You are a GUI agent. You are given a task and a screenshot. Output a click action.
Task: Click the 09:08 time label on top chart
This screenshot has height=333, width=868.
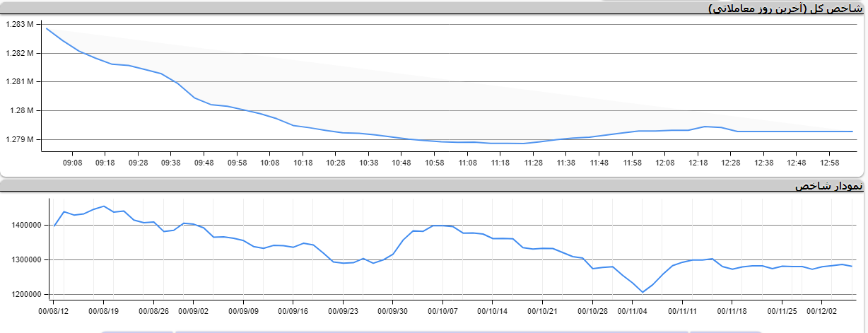72,163
